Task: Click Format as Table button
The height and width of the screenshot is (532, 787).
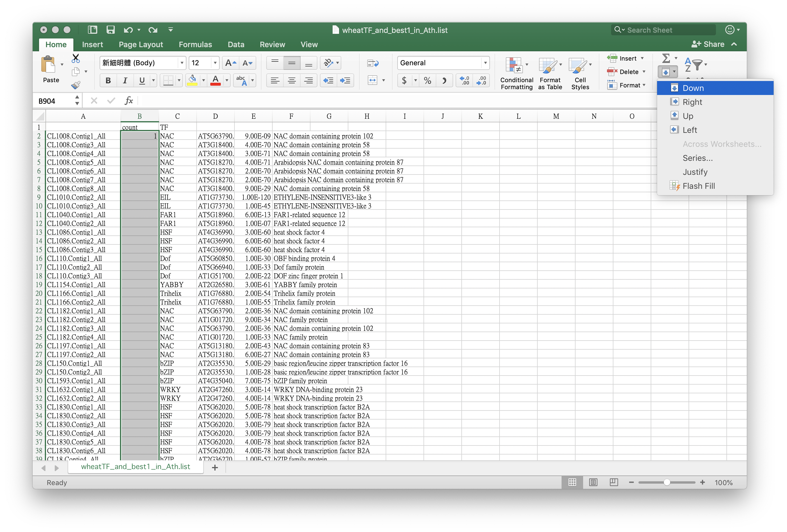Action: pyautogui.click(x=550, y=73)
